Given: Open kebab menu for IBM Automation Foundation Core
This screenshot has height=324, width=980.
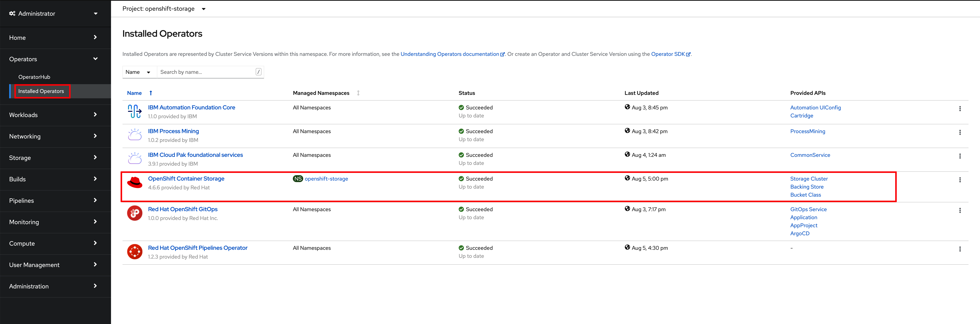Looking at the screenshot, I should point(960,109).
